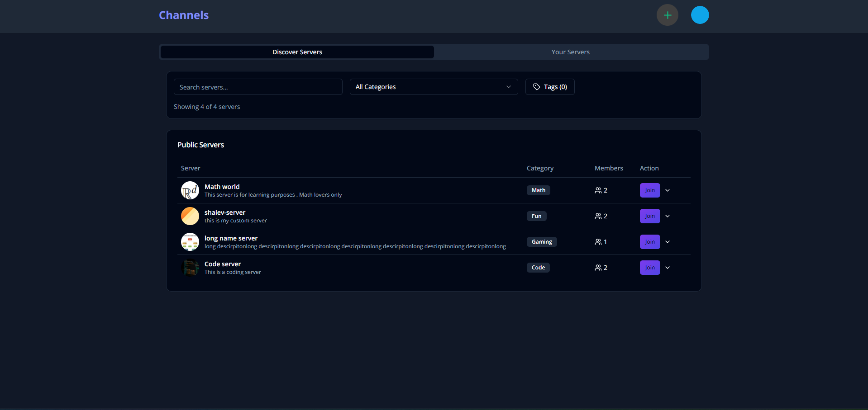The height and width of the screenshot is (410, 868).
Task: Select the Discover Servers tab
Action: (297, 52)
